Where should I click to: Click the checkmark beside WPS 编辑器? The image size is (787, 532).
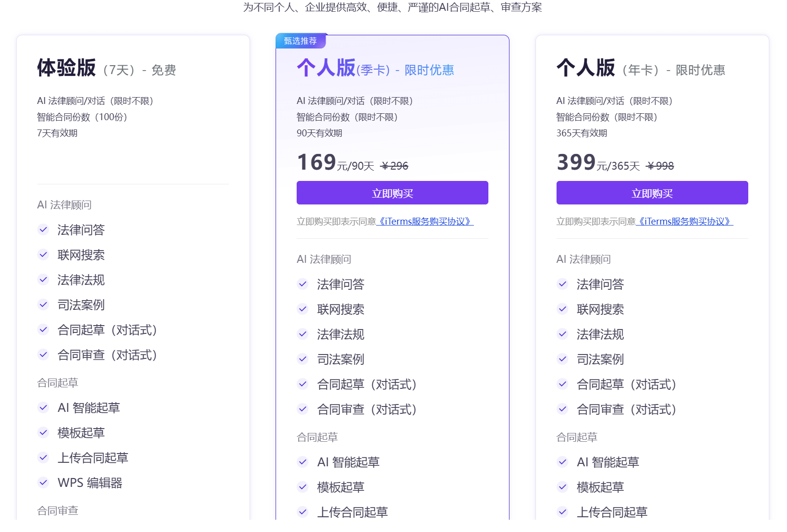click(43, 483)
